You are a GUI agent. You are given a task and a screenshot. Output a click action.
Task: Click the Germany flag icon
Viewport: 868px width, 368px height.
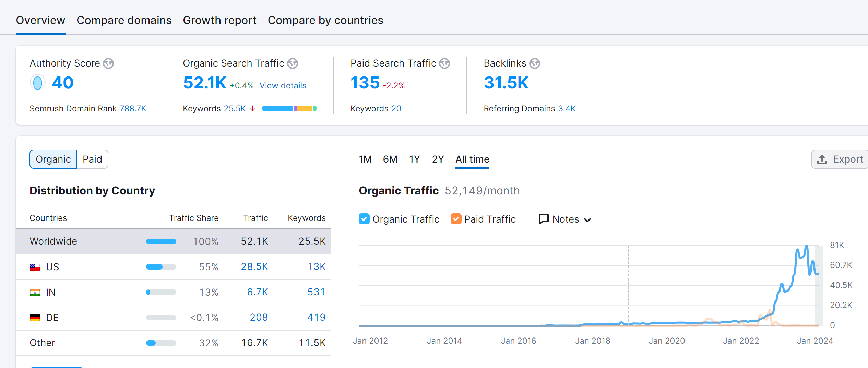(x=35, y=318)
